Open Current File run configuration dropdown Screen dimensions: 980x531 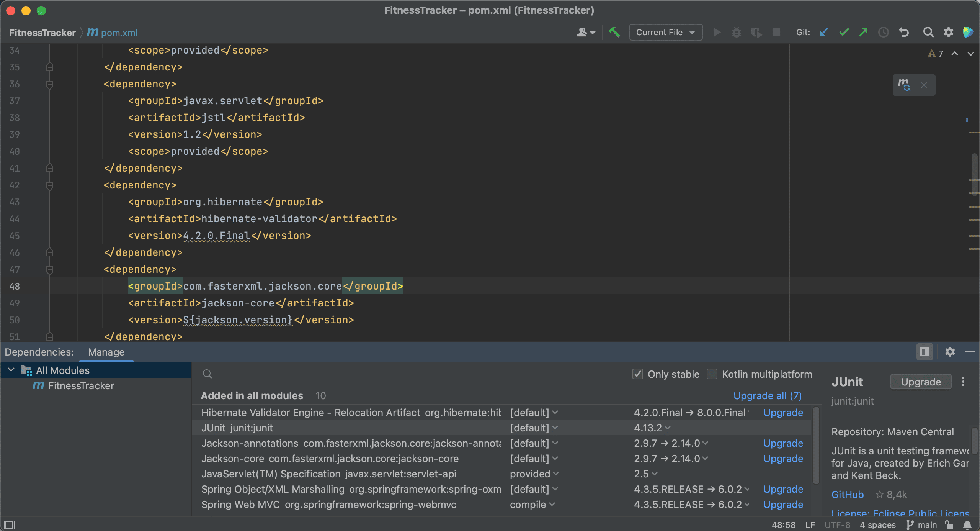tap(666, 32)
